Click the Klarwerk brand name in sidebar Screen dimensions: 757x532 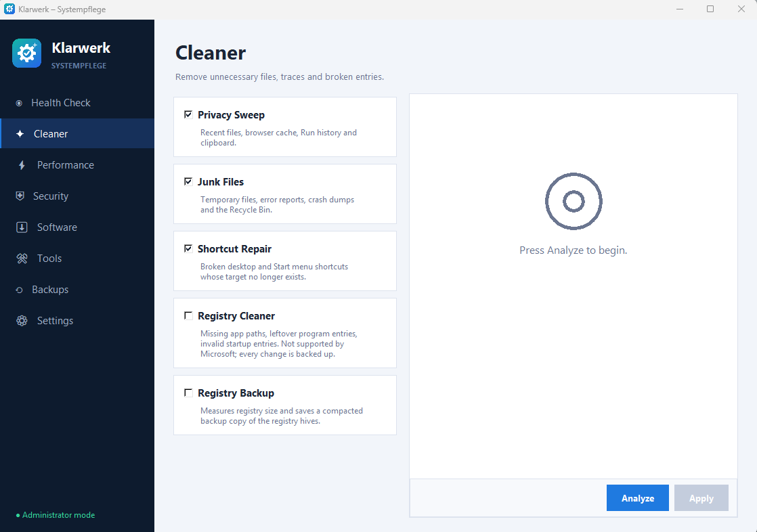(81, 48)
